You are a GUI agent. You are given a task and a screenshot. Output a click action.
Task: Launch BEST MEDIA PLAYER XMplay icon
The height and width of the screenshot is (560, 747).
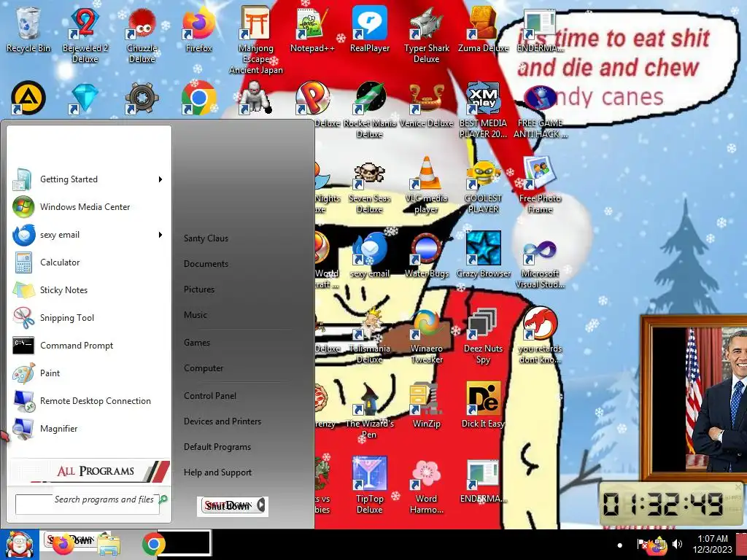tap(483, 109)
